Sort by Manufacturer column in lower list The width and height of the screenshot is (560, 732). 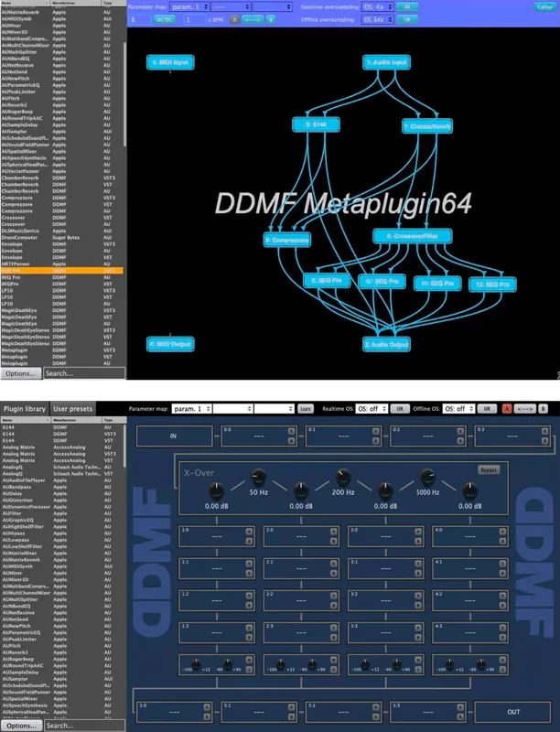(77, 420)
